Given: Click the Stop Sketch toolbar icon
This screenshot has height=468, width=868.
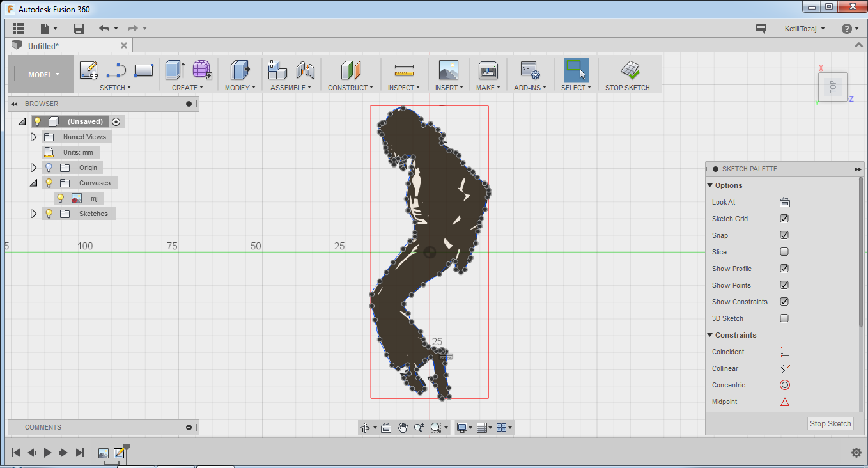Looking at the screenshot, I should click(x=630, y=70).
